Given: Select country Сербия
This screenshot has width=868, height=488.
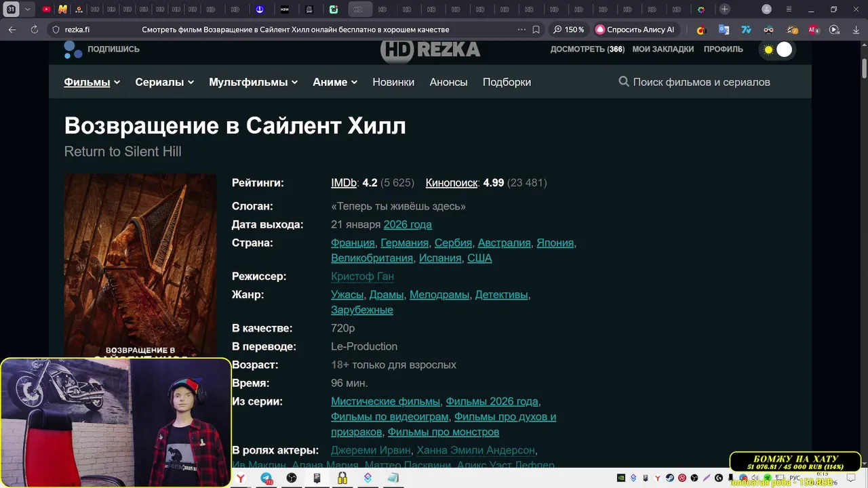Looking at the screenshot, I should (453, 243).
